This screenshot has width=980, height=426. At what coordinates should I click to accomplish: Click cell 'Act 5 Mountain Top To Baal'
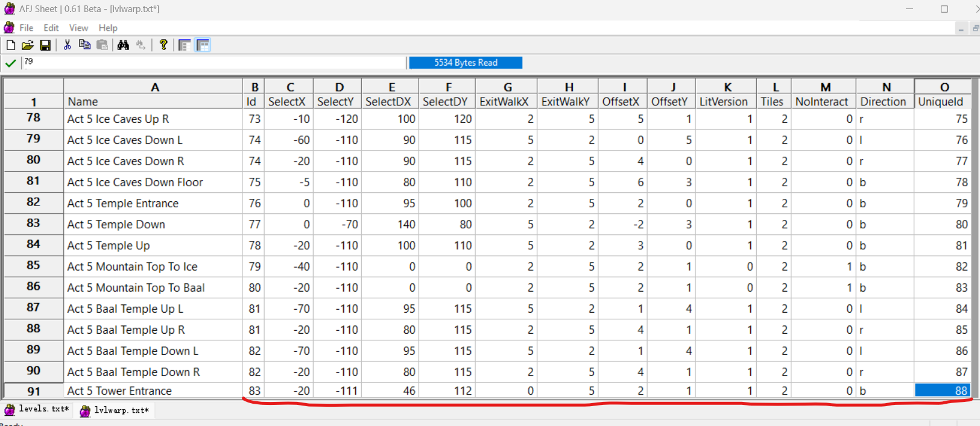(x=153, y=287)
